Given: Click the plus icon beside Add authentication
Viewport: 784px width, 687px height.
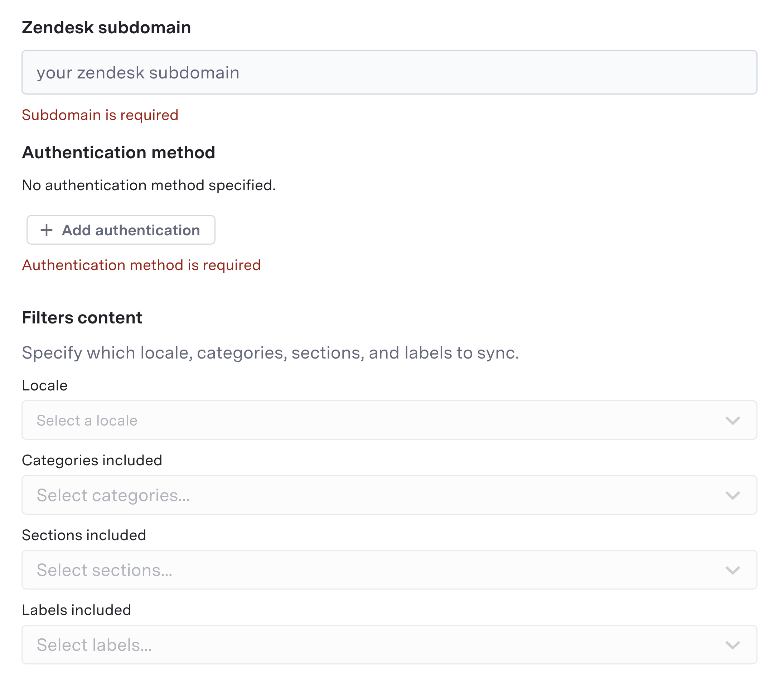Looking at the screenshot, I should pos(47,230).
